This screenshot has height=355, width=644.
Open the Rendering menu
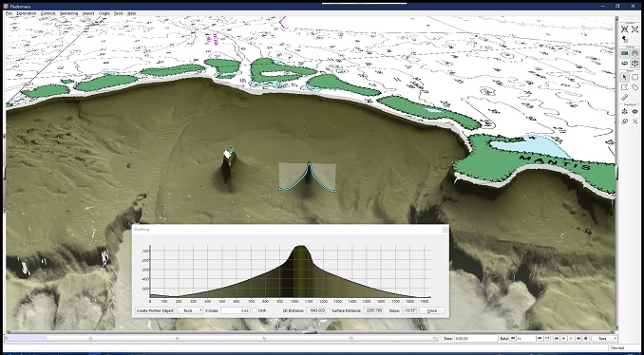pos(68,13)
